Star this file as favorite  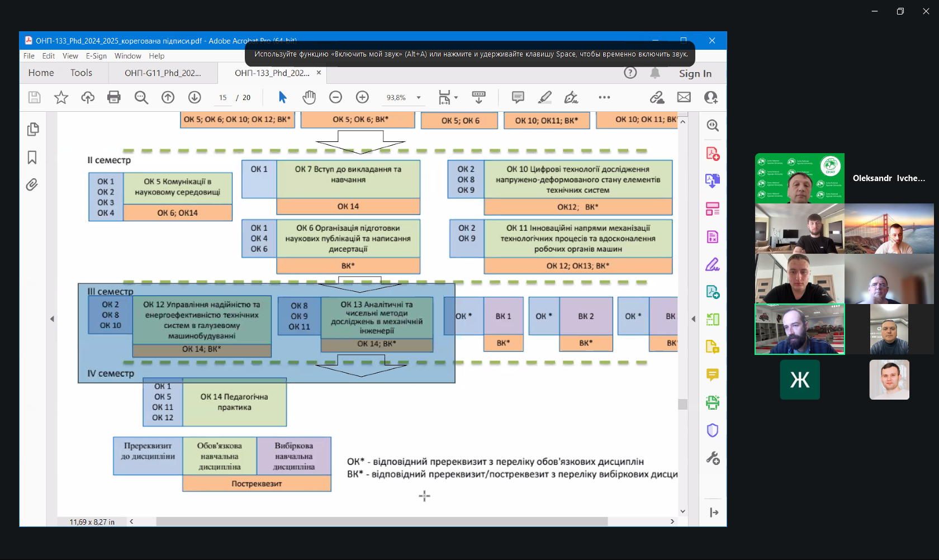pyautogui.click(x=61, y=97)
